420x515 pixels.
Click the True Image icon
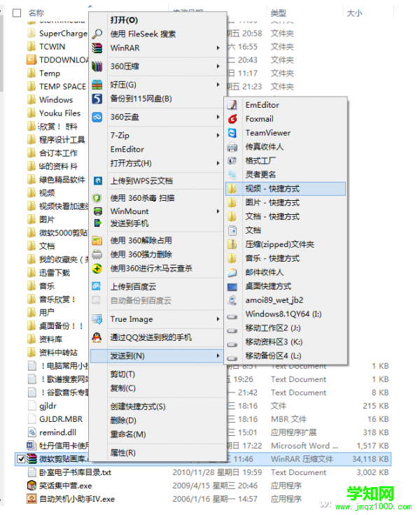[97, 319]
